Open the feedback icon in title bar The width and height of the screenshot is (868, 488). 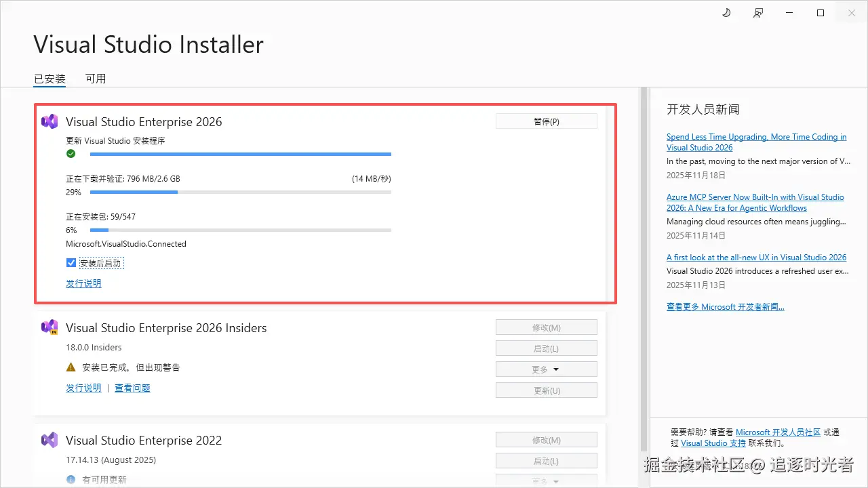tap(758, 13)
